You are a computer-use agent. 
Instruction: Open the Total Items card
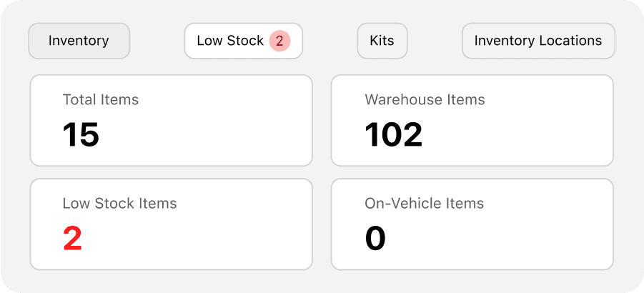tap(171, 120)
